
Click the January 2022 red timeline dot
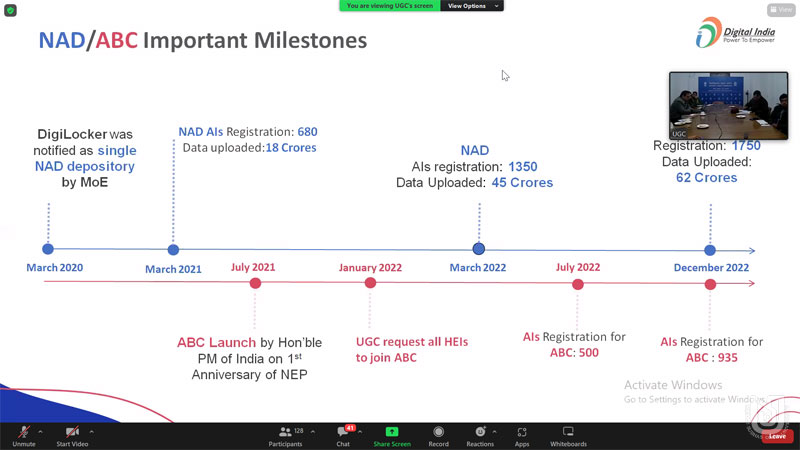370,283
